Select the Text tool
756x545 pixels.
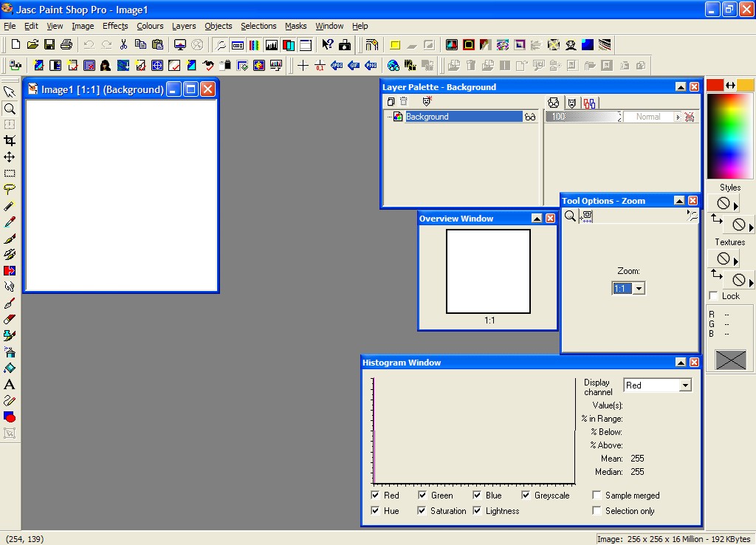(9, 385)
